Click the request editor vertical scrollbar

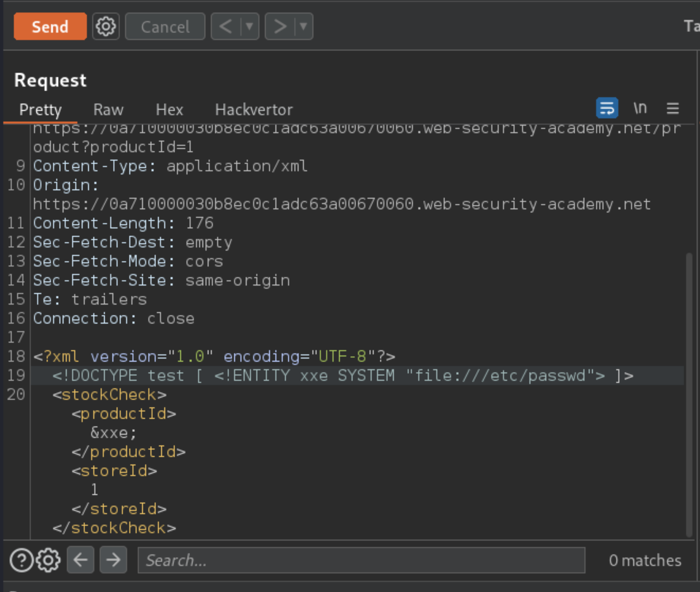(689, 395)
